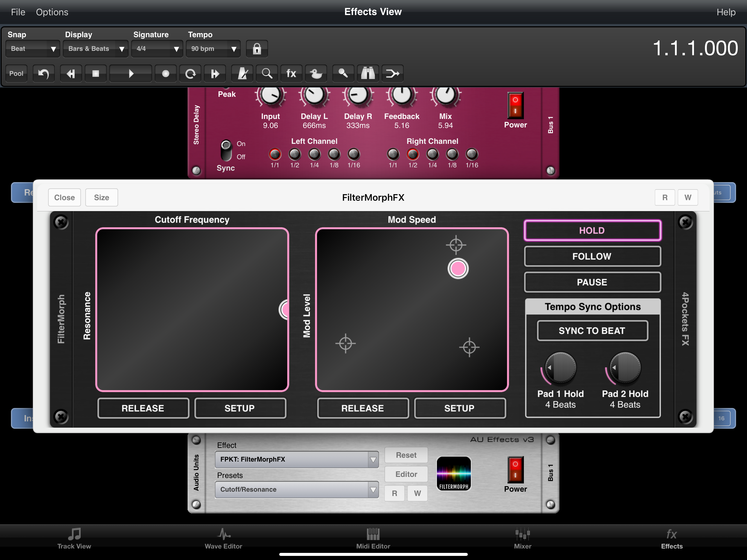Click the routing arrow icon
The width and height of the screenshot is (747, 560).
pyautogui.click(x=393, y=73)
